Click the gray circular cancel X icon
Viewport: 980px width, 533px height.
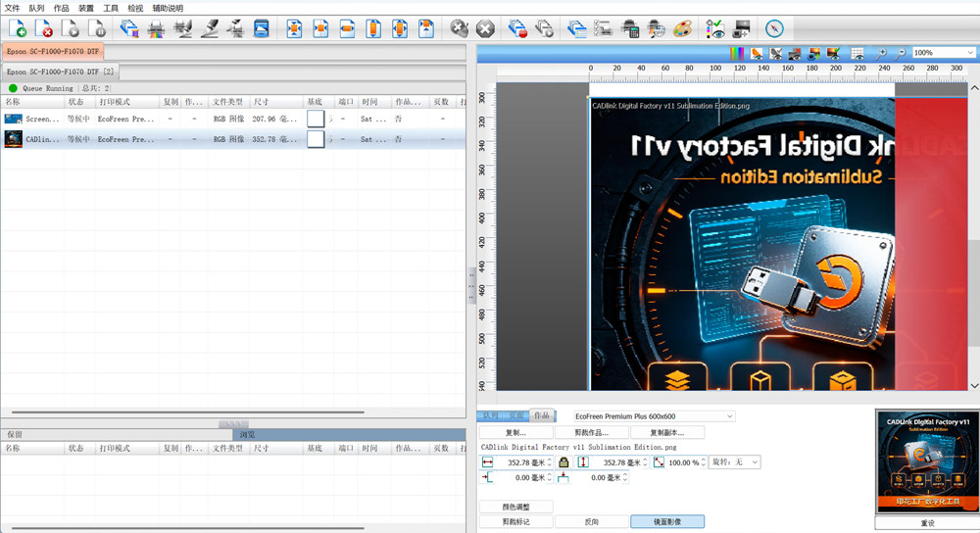click(486, 28)
